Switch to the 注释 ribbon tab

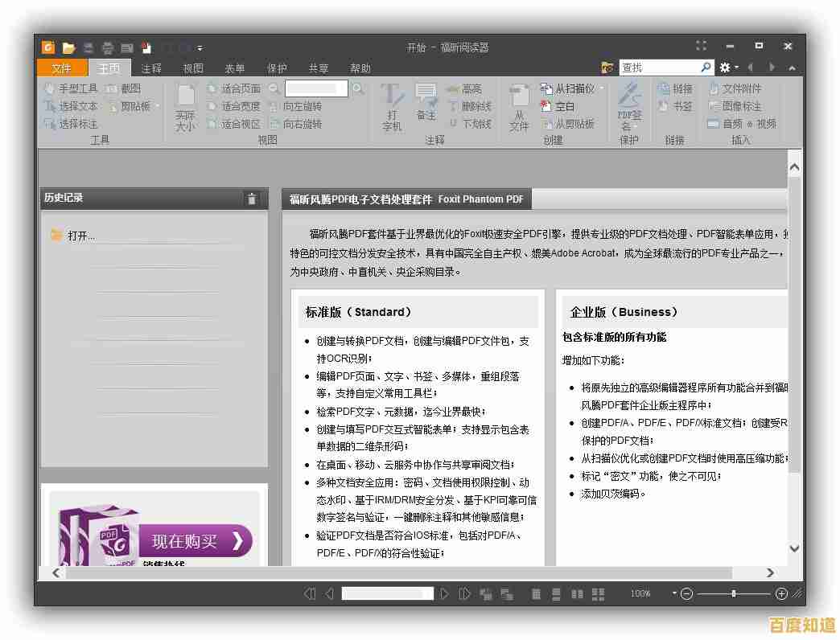click(151, 68)
